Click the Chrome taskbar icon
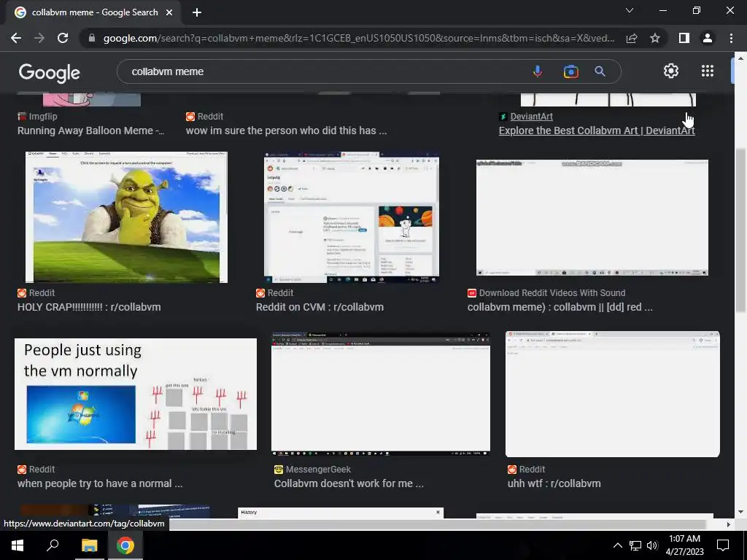Image resolution: width=747 pixels, height=560 pixels. (125, 545)
